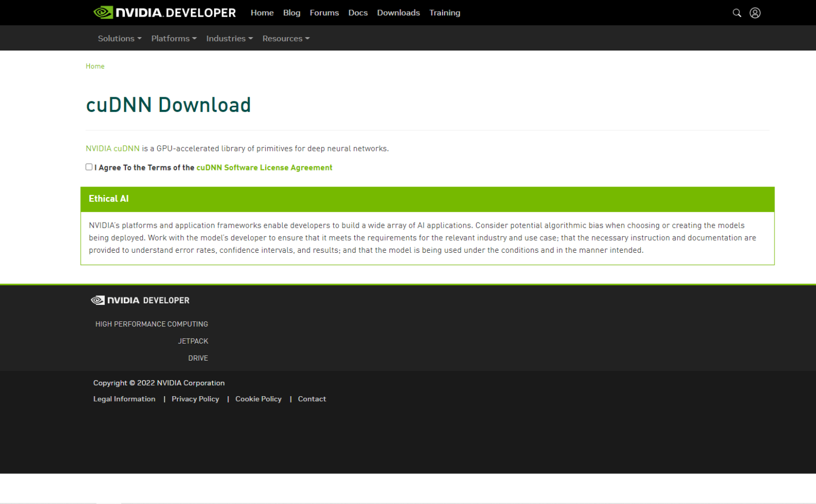Viewport: 816px width, 504px height.
Task: Click the NVIDIA Developer logo in header
Action: (x=165, y=13)
